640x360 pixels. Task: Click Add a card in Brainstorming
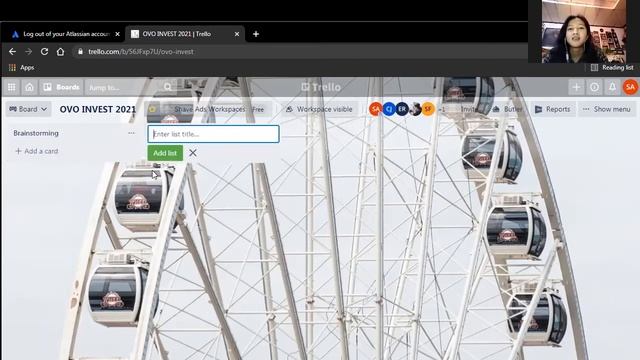[x=37, y=151]
